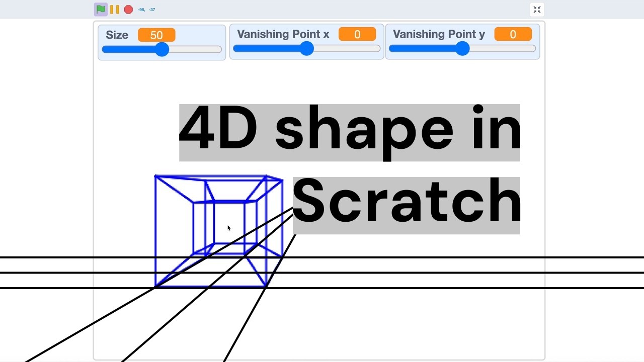Pause the project with the yellow pause icon

(115, 10)
